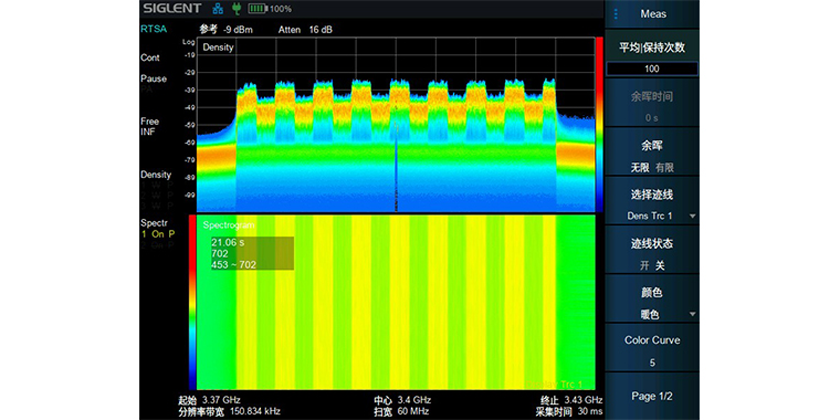Go to next menu page via Page 1/2
The image size is (840, 420).
(652, 396)
